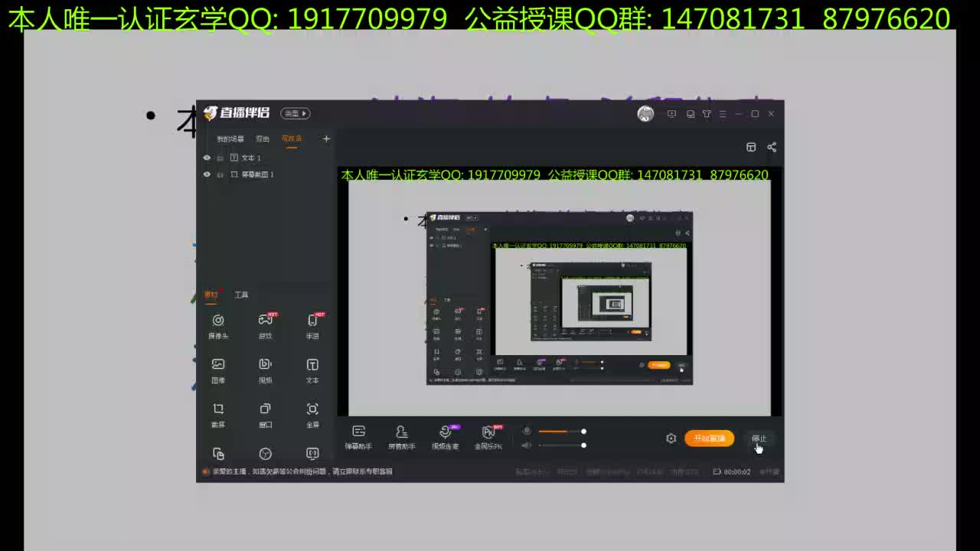980x551 pixels.
Task: Click the orange Start Live (开始直播) button
Action: click(709, 439)
